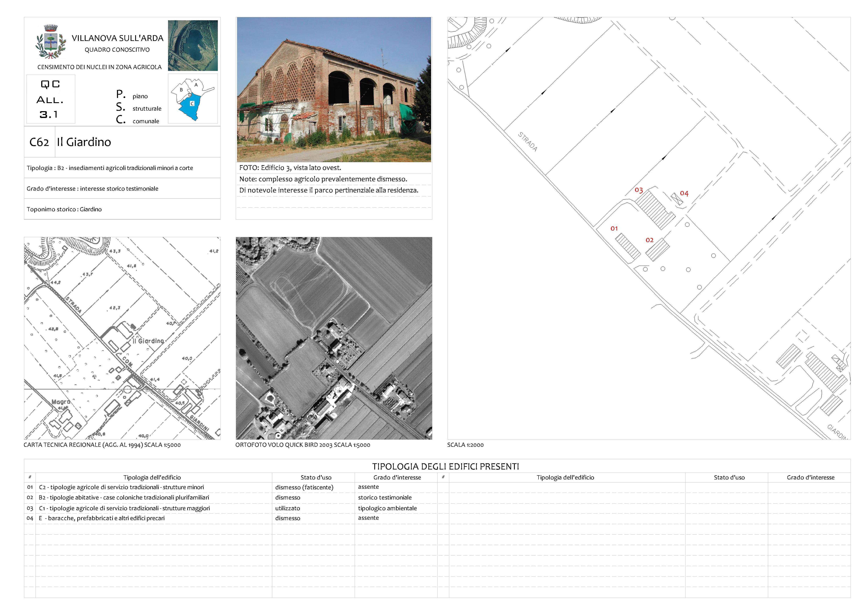
Task: Click the 'comunale' word beside C.
Action: coord(146,121)
